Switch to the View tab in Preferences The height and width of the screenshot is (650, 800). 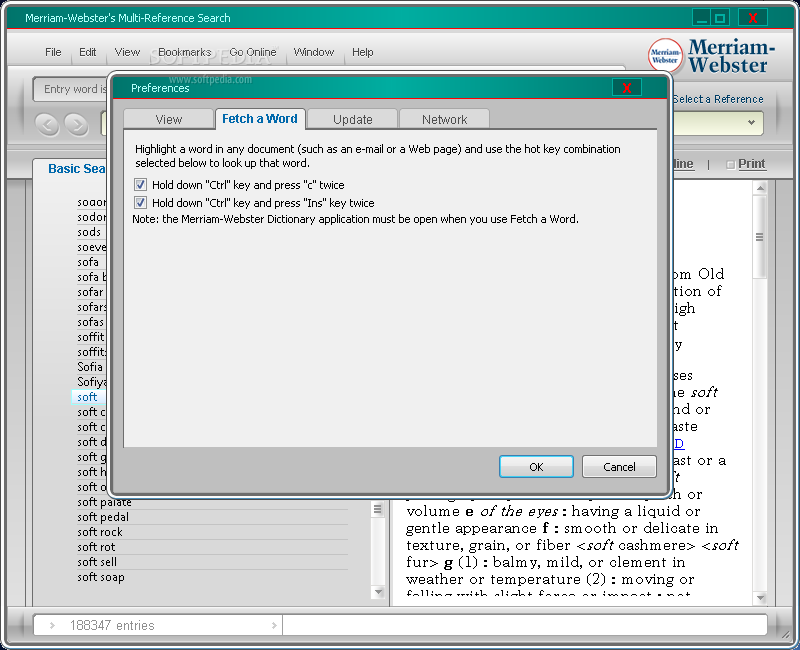(168, 119)
